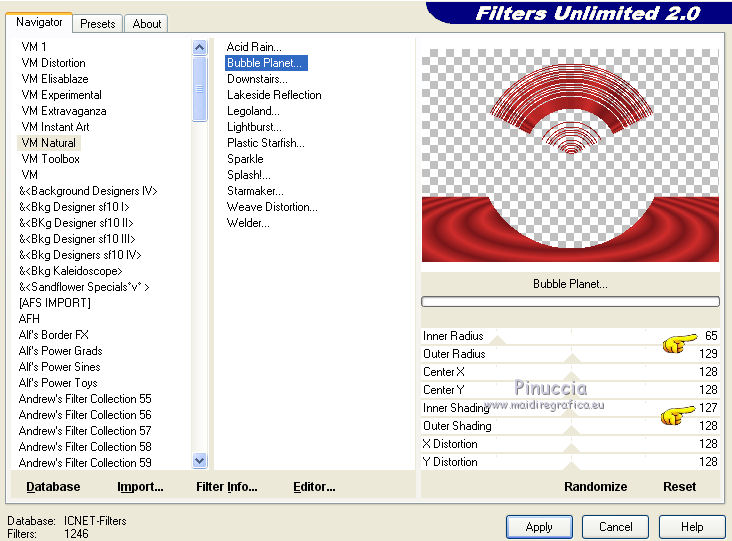Select the &<Bkg Designer sf10 I> category
Image resolution: width=732 pixels, height=541 pixels.
pyautogui.click(x=74, y=207)
